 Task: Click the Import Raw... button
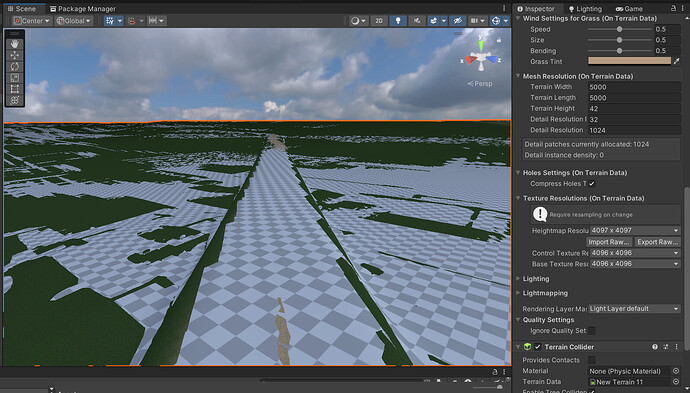coord(609,242)
